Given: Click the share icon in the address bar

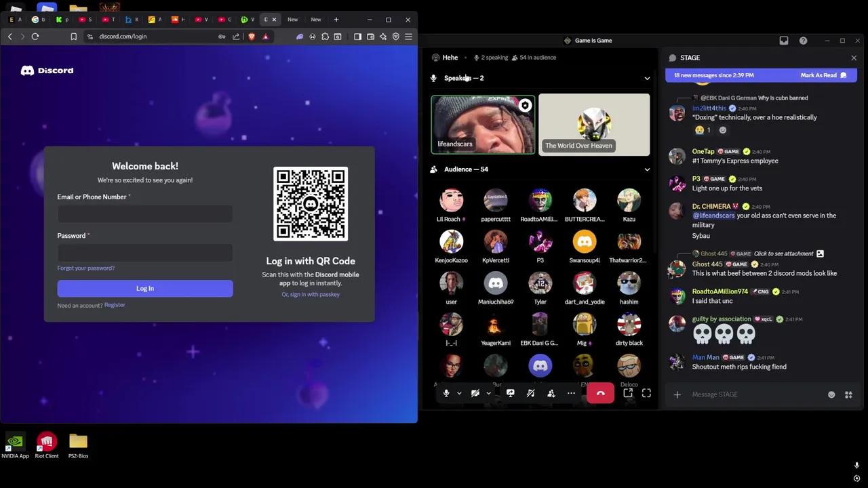Looking at the screenshot, I should click(236, 37).
